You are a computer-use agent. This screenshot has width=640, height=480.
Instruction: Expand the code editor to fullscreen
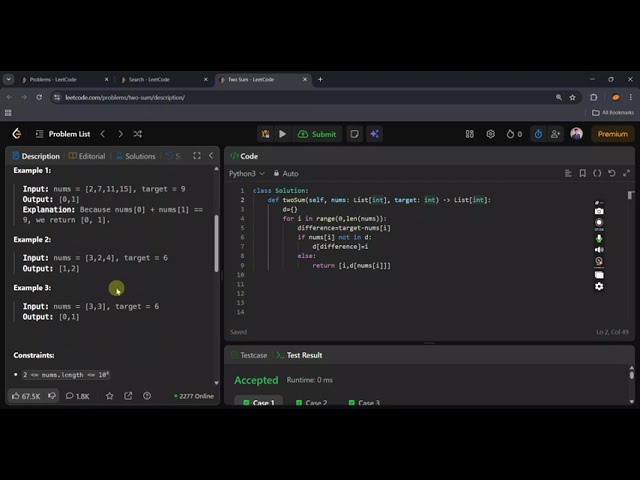pos(627,173)
